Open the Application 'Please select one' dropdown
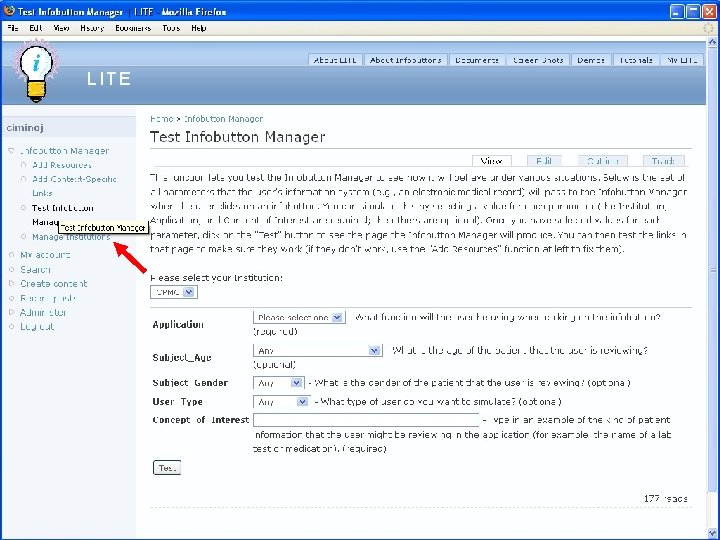The width and height of the screenshot is (720, 540). click(299, 317)
